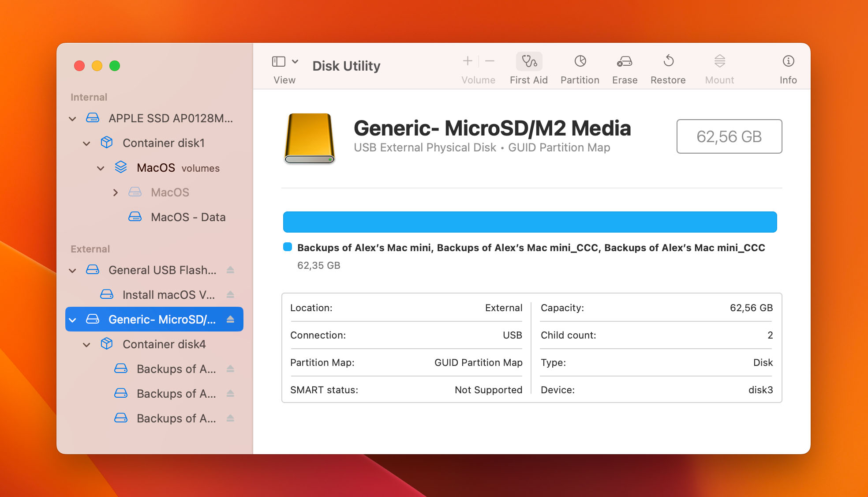Image resolution: width=868 pixels, height=497 pixels.
Task: Click the Add Volume button
Action: 467,60
